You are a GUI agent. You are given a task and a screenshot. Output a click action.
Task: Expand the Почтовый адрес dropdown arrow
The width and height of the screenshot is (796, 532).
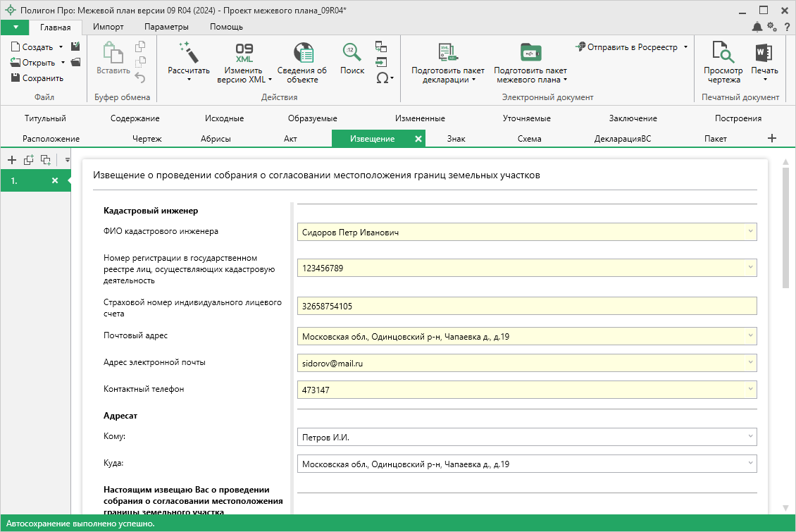pyautogui.click(x=750, y=336)
